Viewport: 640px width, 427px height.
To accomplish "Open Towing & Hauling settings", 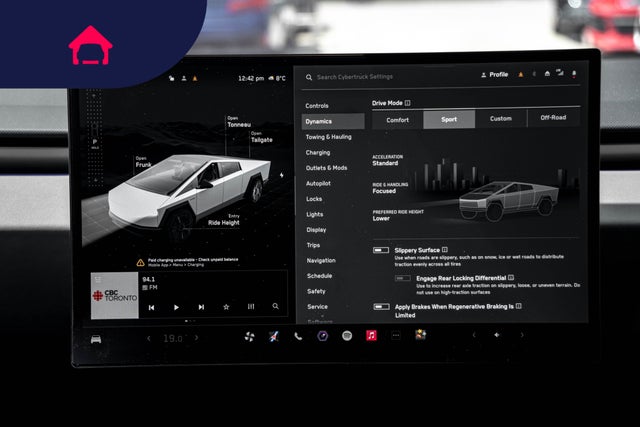I will (x=329, y=137).
